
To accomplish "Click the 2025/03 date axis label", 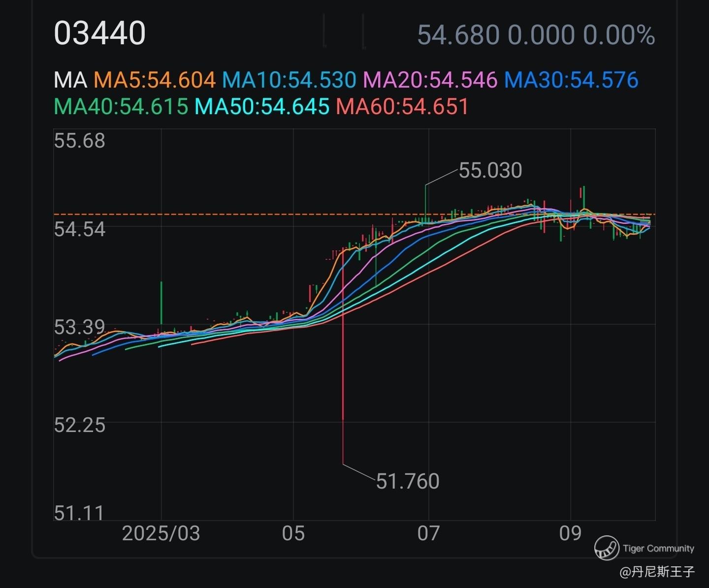I will (x=161, y=533).
